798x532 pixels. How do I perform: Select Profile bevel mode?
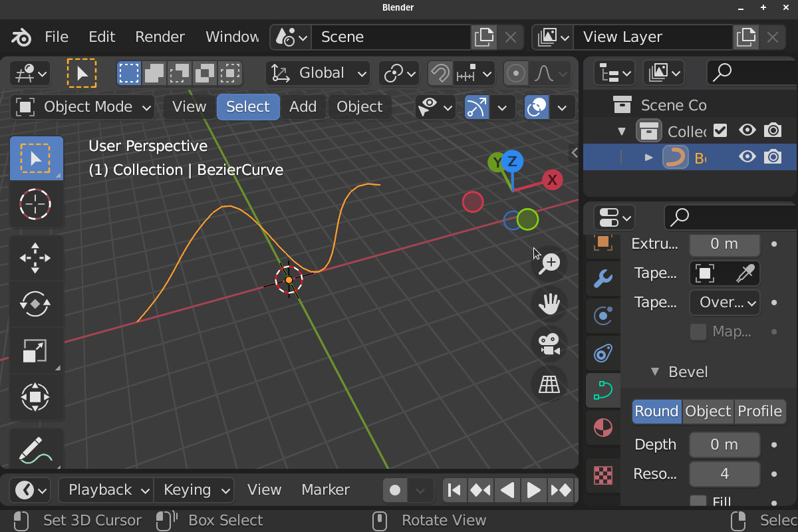coord(759,412)
